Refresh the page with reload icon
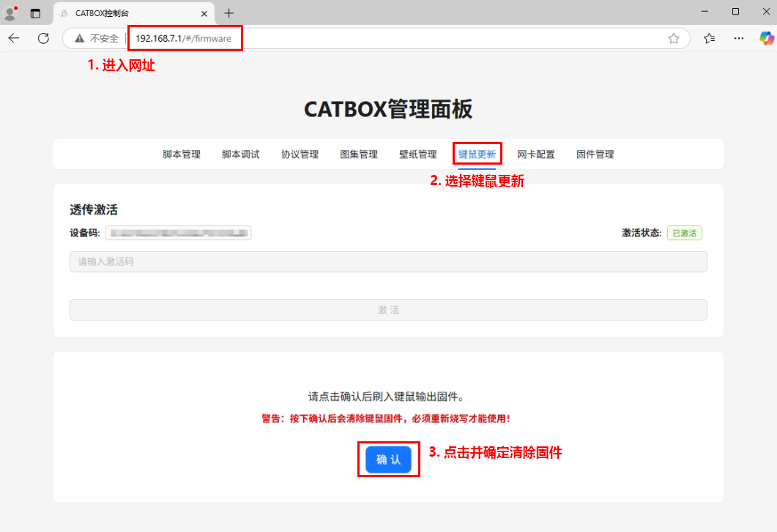 pos(44,38)
